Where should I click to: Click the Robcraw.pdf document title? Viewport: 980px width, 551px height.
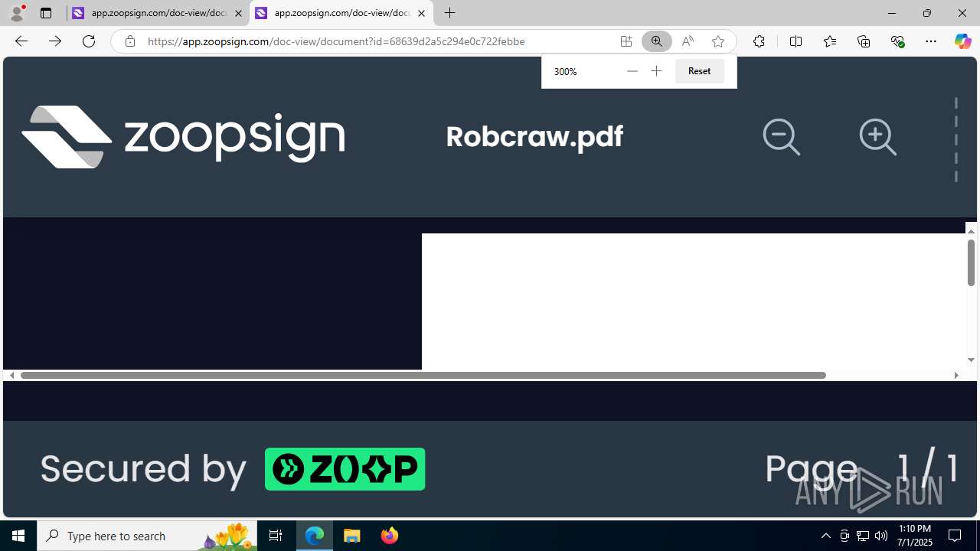pyautogui.click(x=534, y=136)
